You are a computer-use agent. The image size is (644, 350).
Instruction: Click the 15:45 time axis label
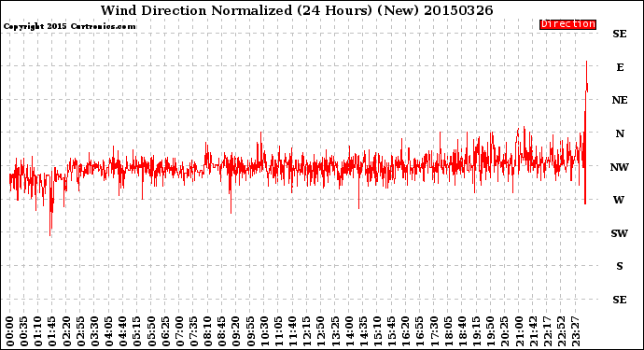click(x=391, y=331)
